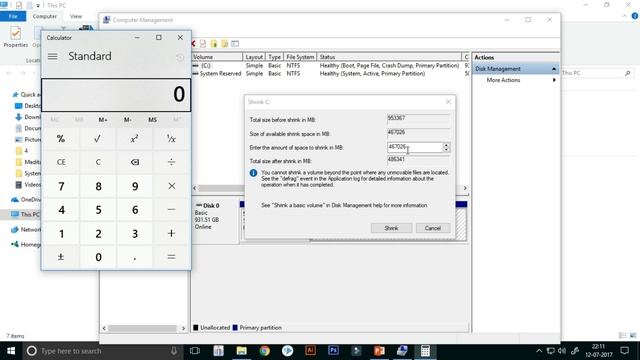This screenshot has width=640, height=360.
Task: Open Adobe Illustrator from the taskbar
Action: (x=310, y=351)
